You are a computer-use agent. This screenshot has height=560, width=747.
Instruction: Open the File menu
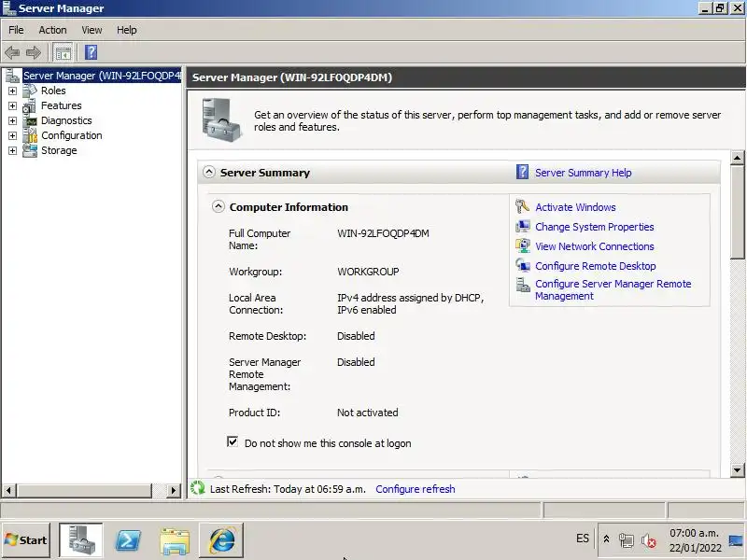pyautogui.click(x=16, y=30)
